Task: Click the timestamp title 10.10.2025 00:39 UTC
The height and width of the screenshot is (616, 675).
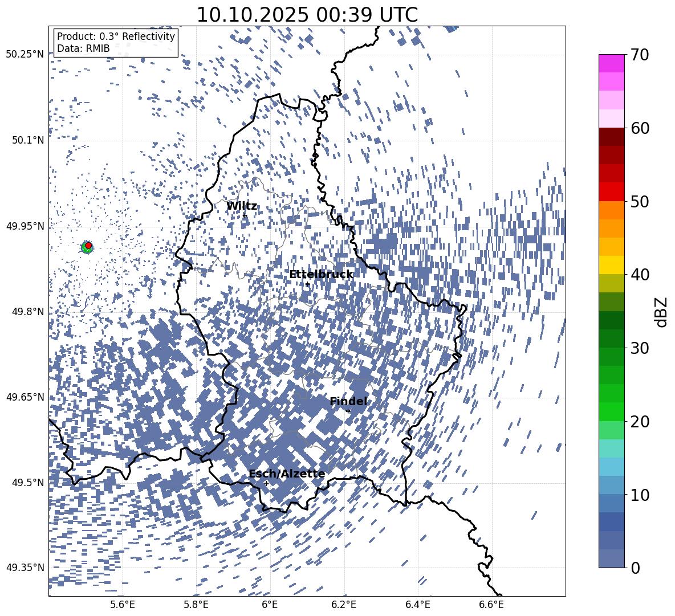Action: point(307,15)
